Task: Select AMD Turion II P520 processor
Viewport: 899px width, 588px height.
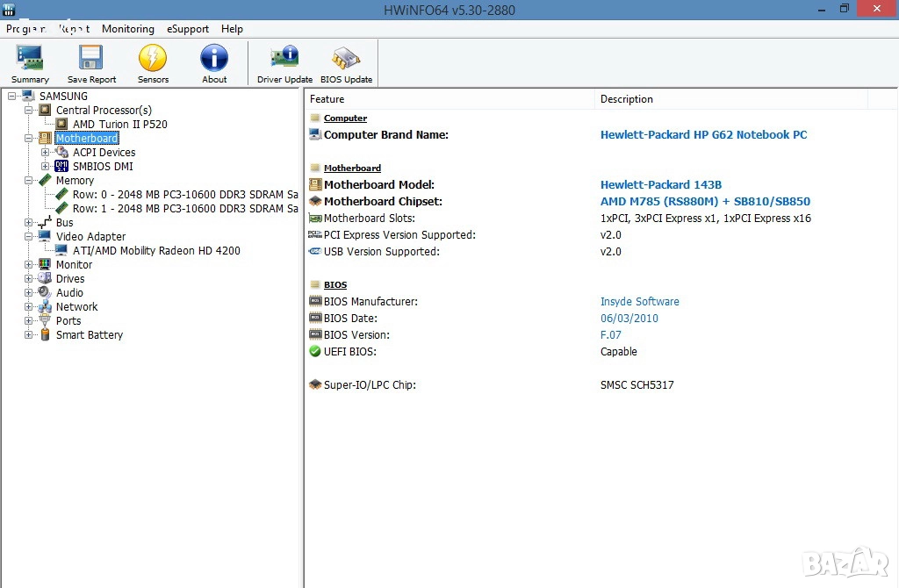Action: (119, 125)
